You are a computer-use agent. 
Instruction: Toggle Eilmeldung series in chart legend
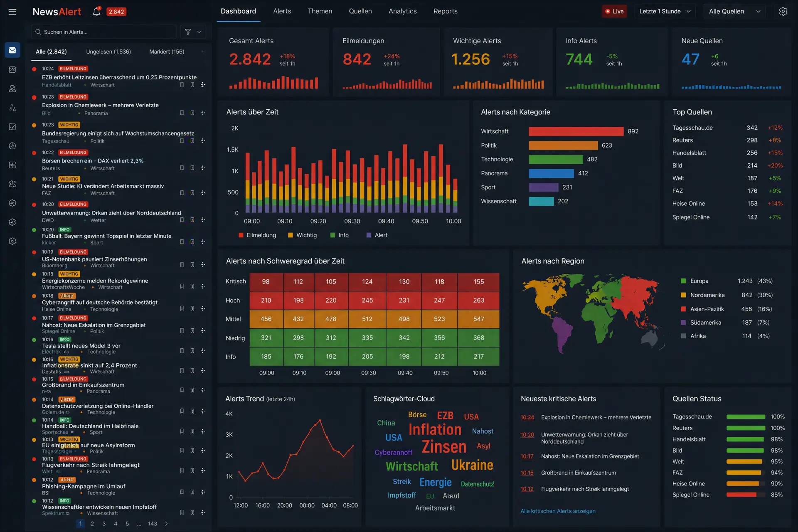(x=257, y=235)
